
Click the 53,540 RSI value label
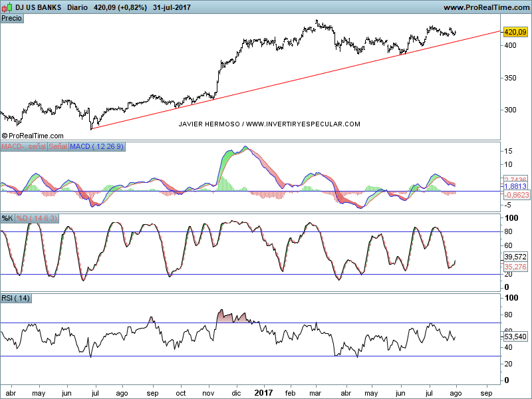pyautogui.click(x=515, y=337)
